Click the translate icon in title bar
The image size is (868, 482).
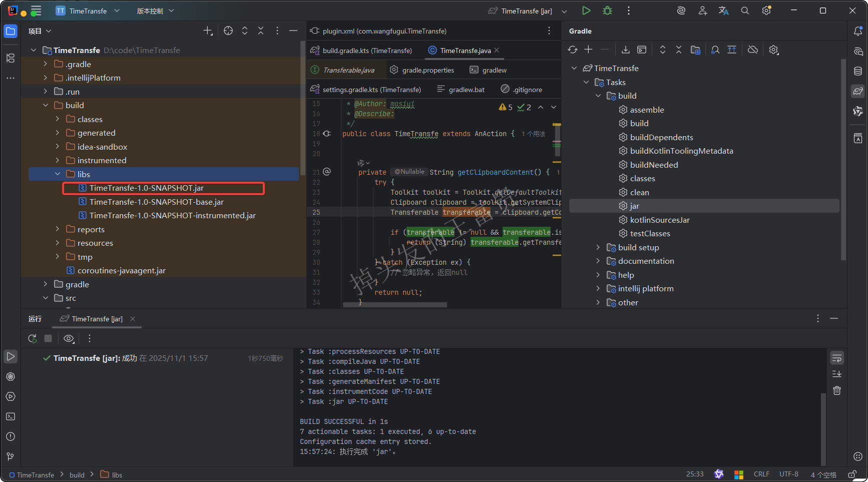pos(724,11)
